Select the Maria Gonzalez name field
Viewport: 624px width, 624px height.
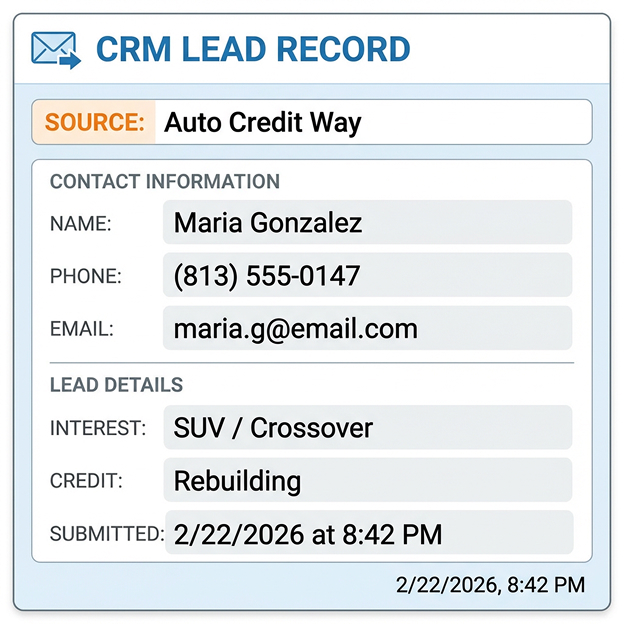(x=367, y=222)
